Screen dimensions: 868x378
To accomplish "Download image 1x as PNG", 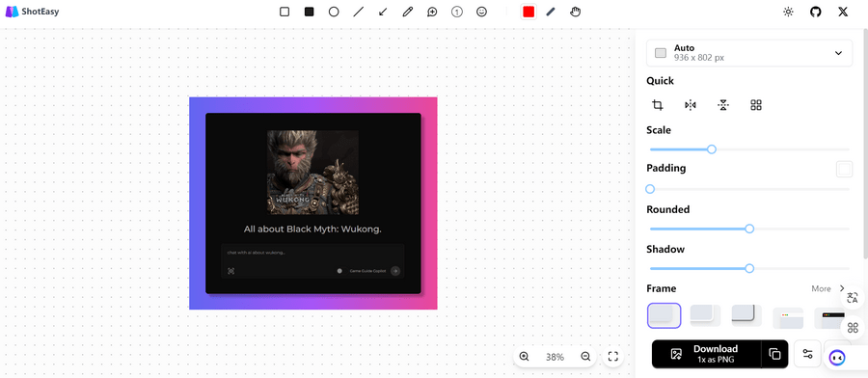I will pyautogui.click(x=706, y=354).
